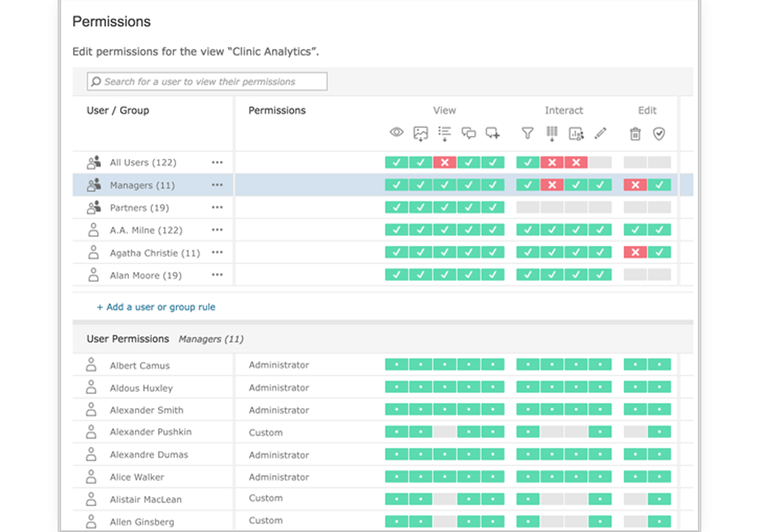Select the A.A. Milne (122) user row

146,230
